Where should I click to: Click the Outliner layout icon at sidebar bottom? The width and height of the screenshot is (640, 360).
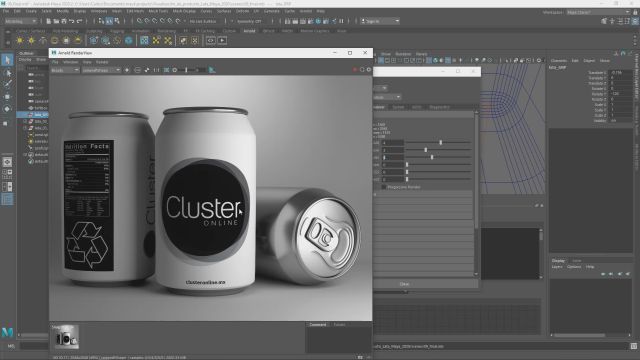(7, 199)
